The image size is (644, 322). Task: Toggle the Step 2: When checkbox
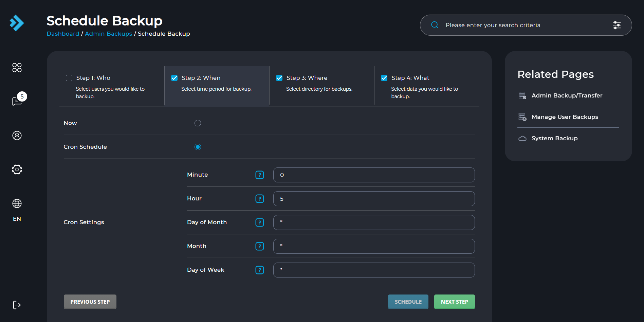coord(174,78)
